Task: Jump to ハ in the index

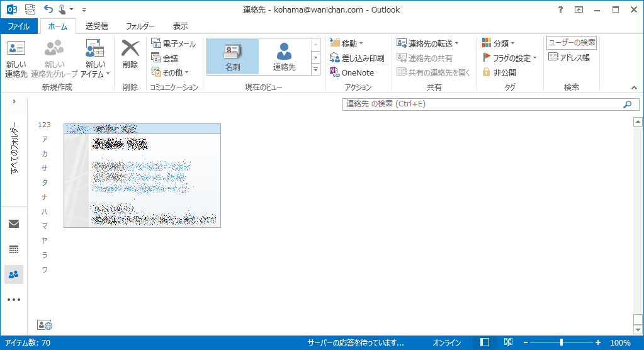Action: [44, 212]
